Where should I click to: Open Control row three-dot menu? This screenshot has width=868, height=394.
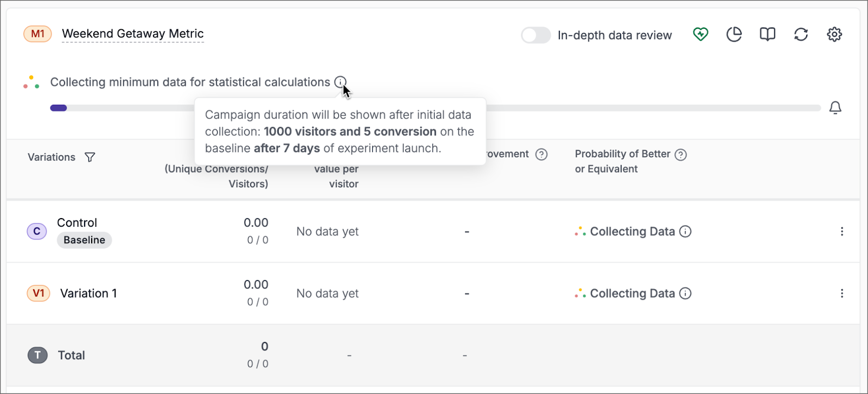click(x=842, y=232)
